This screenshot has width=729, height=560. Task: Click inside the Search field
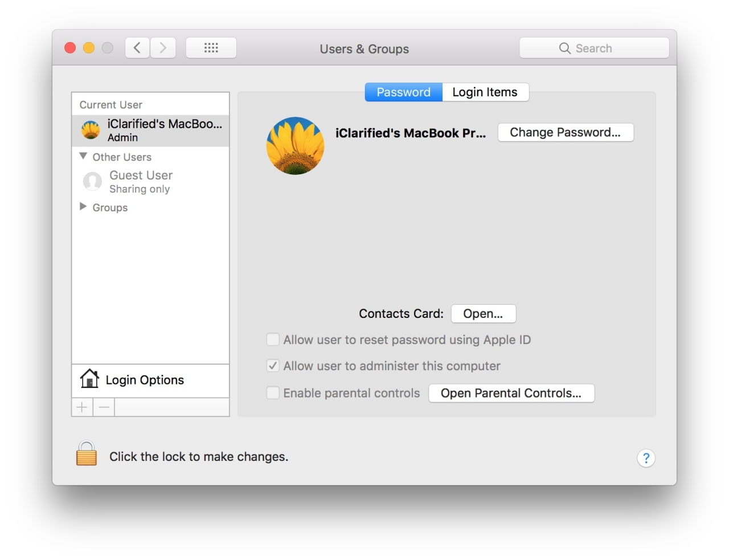pyautogui.click(x=594, y=48)
